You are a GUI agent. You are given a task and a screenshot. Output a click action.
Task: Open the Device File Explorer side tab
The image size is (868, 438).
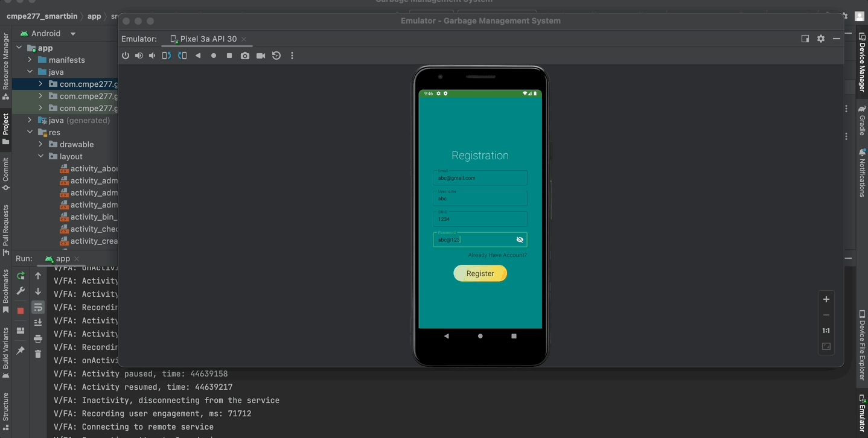click(862, 345)
